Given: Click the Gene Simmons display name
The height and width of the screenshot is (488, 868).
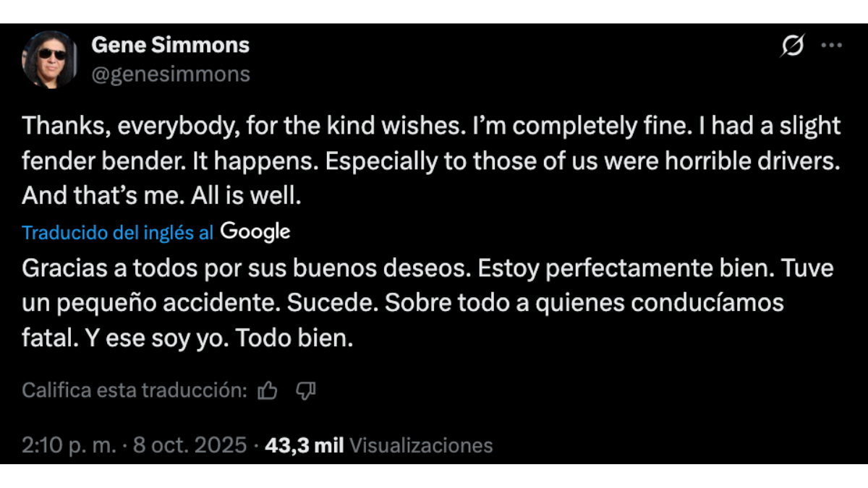Looking at the screenshot, I should pos(170,45).
